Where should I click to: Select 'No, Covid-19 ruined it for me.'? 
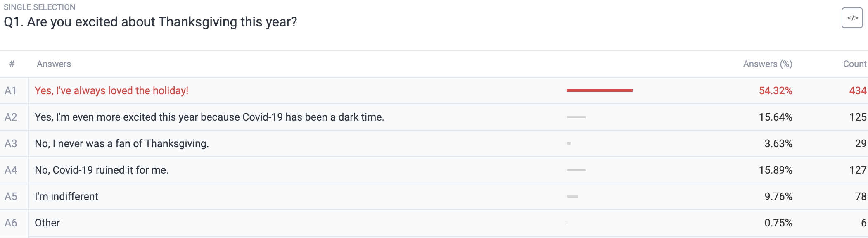[102, 170]
